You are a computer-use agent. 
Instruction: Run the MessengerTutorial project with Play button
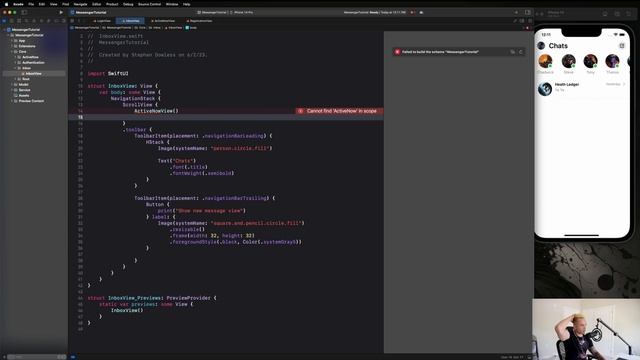click(61, 12)
